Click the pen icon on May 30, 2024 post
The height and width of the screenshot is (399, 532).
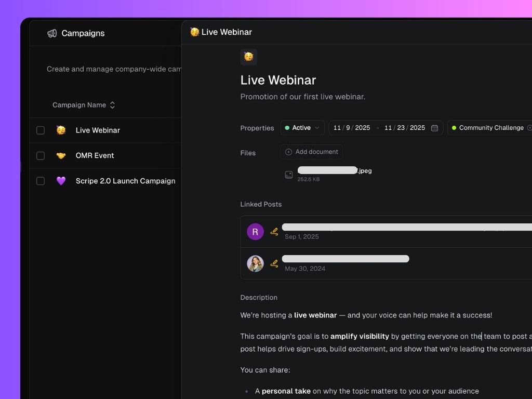click(x=274, y=263)
